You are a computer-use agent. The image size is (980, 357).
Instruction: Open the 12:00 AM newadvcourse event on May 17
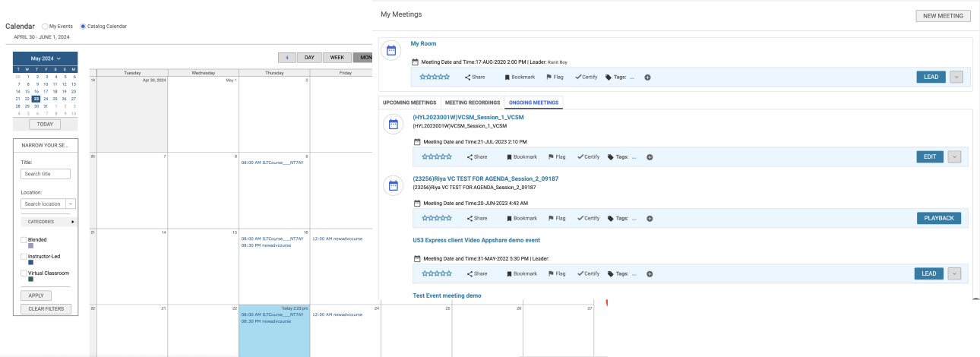point(337,239)
